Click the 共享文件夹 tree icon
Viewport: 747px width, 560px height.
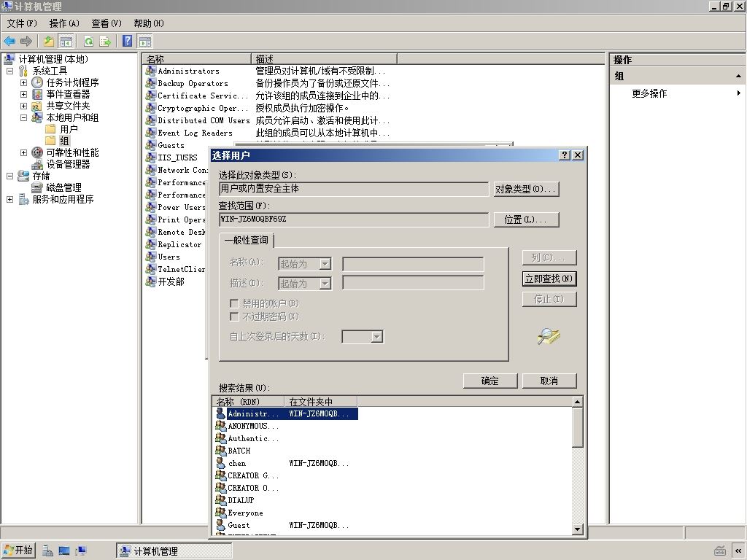[x=37, y=106]
